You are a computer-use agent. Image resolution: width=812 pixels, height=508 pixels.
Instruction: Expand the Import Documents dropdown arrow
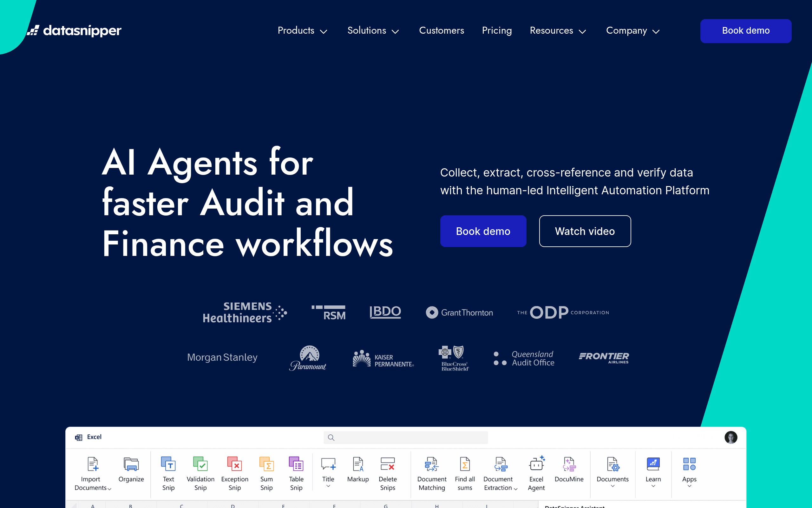(109, 489)
